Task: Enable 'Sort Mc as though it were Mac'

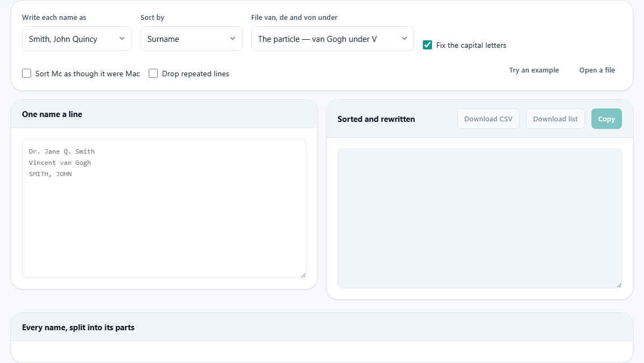Action: 27,74
